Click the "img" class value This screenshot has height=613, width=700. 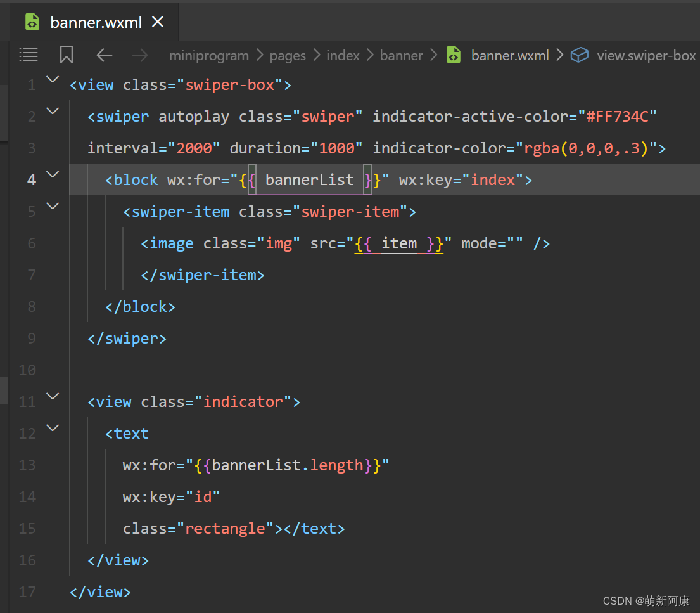tap(279, 243)
